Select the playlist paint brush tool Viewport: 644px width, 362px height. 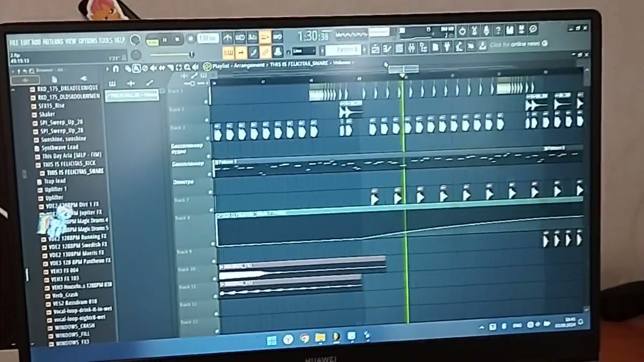tap(136, 68)
